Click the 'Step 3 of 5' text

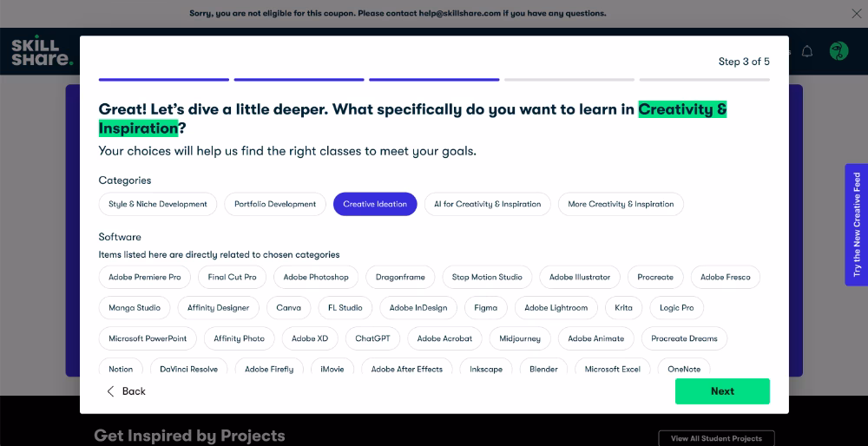(744, 62)
